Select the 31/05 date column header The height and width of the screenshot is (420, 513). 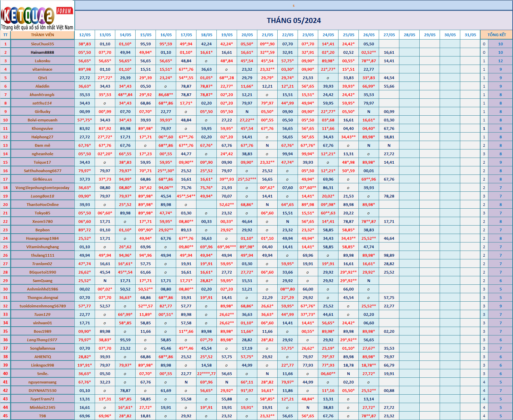click(x=470, y=35)
